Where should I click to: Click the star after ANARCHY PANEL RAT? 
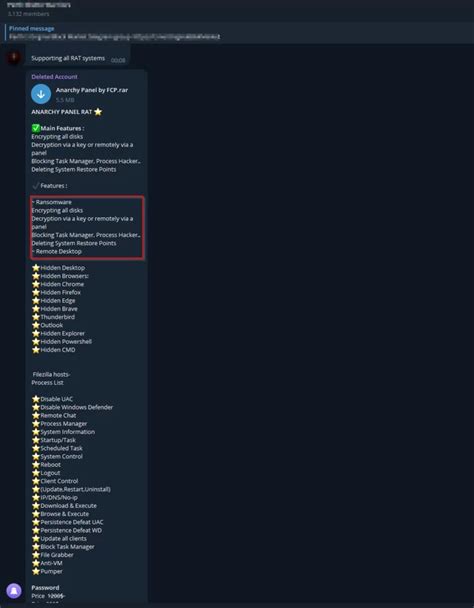pyautogui.click(x=98, y=112)
